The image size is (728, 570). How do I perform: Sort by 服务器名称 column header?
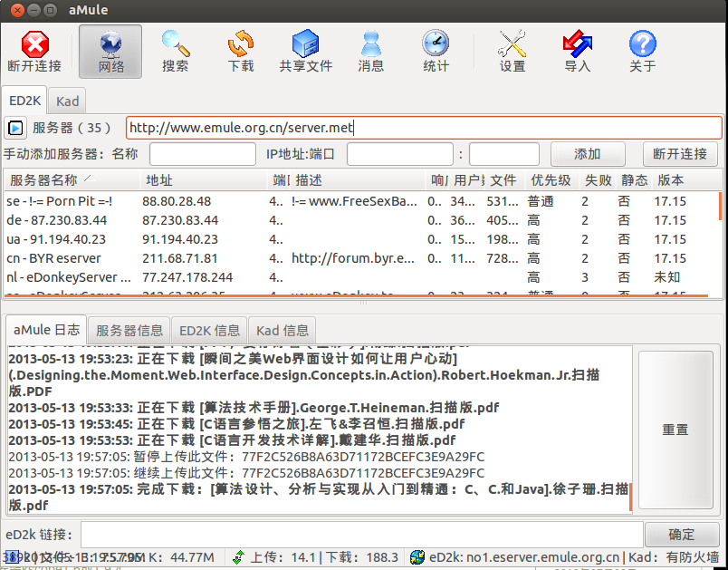pyautogui.click(x=72, y=179)
